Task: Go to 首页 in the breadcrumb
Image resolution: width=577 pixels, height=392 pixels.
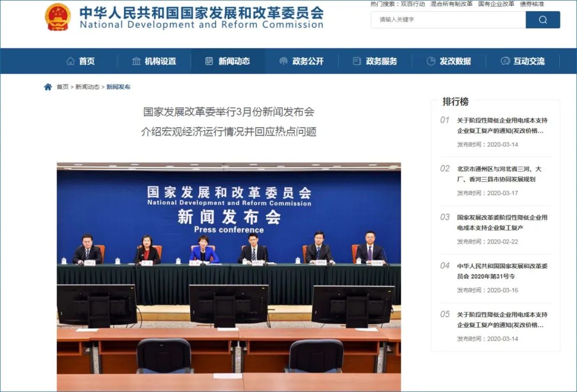Action: [x=63, y=87]
